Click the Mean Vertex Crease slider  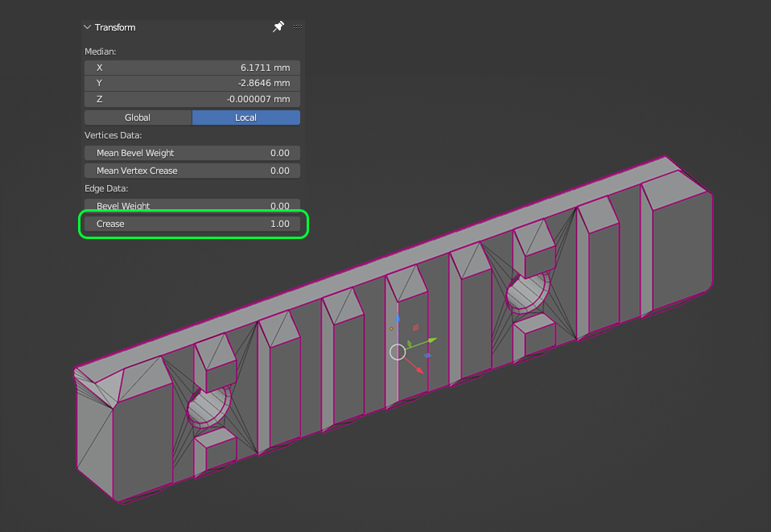[192, 171]
